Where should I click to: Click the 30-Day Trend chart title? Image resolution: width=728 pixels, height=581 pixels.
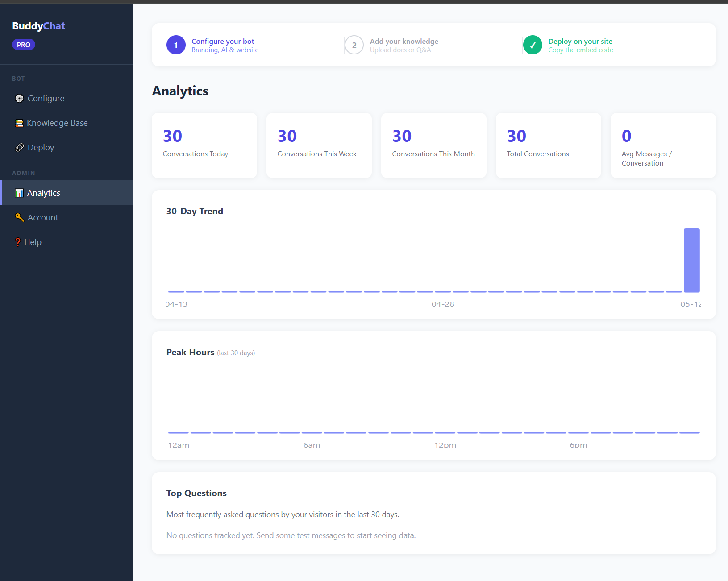click(x=195, y=211)
